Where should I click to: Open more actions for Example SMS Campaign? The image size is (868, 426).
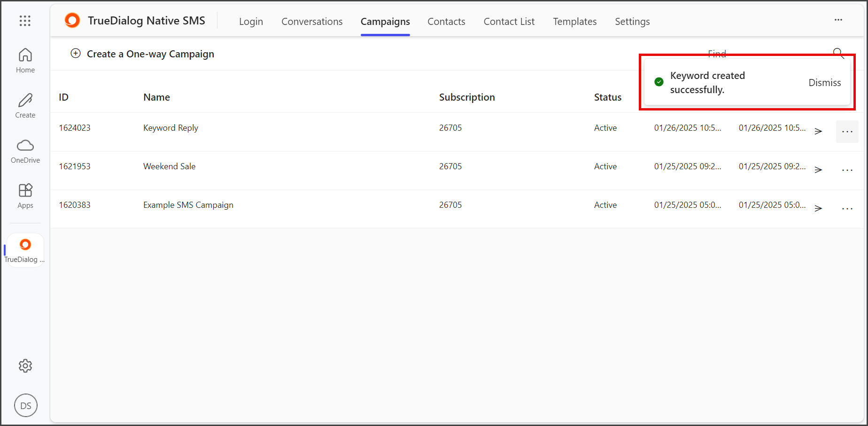tap(847, 209)
